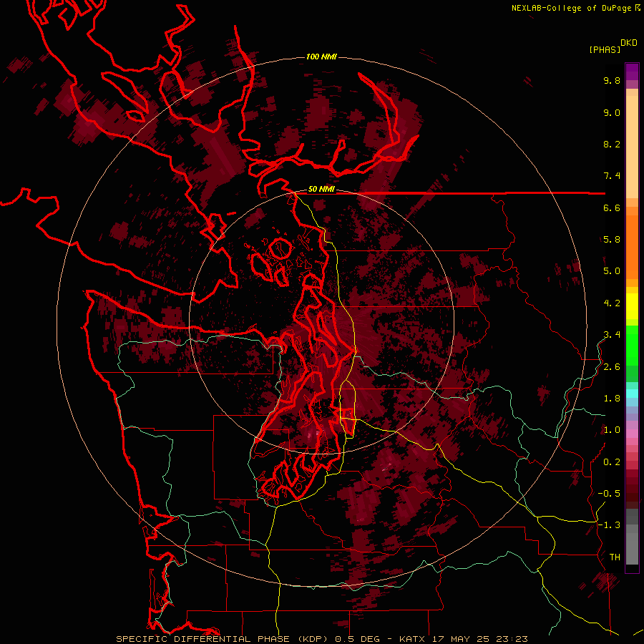Select the 5.8 value on the legend
Image resolution: width=644 pixels, height=644 pixels.
(x=612, y=240)
